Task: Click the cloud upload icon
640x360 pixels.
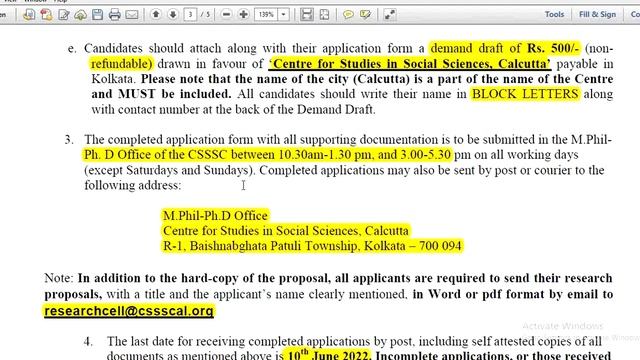Action: pos(80,15)
